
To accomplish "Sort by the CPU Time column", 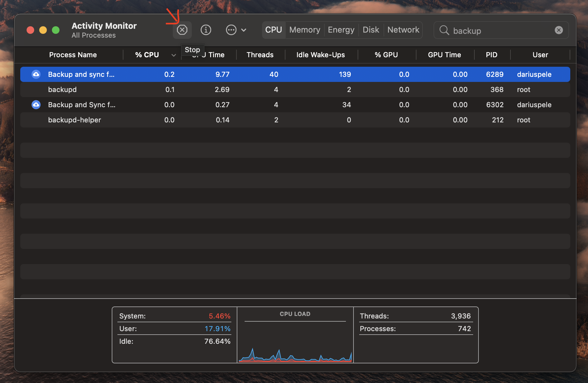I will click(x=208, y=55).
